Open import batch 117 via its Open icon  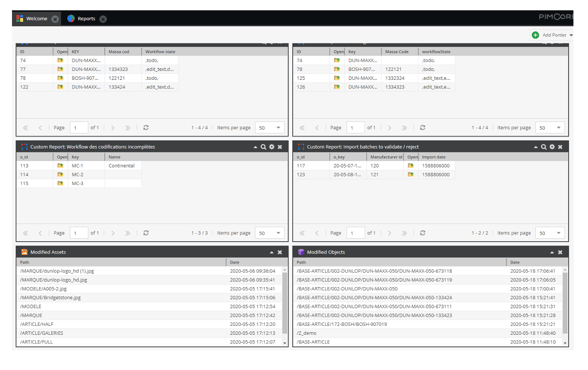411,166
